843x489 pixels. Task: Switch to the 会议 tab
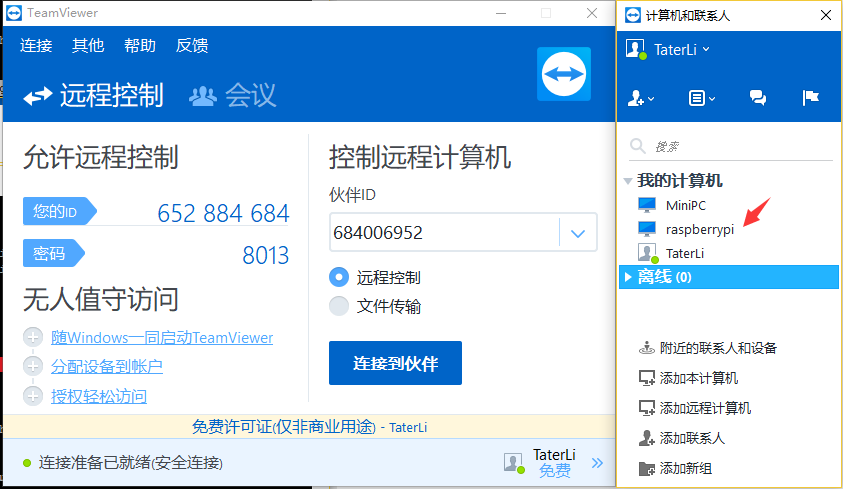tap(232, 96)
